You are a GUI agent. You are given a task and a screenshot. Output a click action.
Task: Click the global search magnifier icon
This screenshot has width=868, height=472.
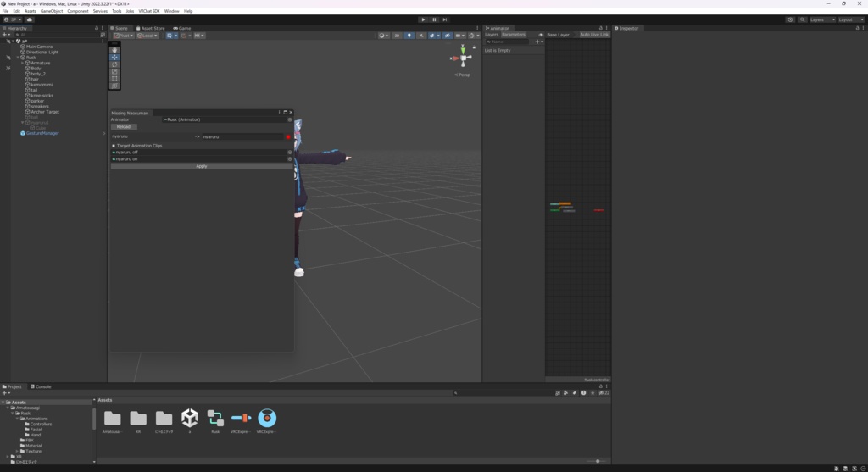point(802,19)
